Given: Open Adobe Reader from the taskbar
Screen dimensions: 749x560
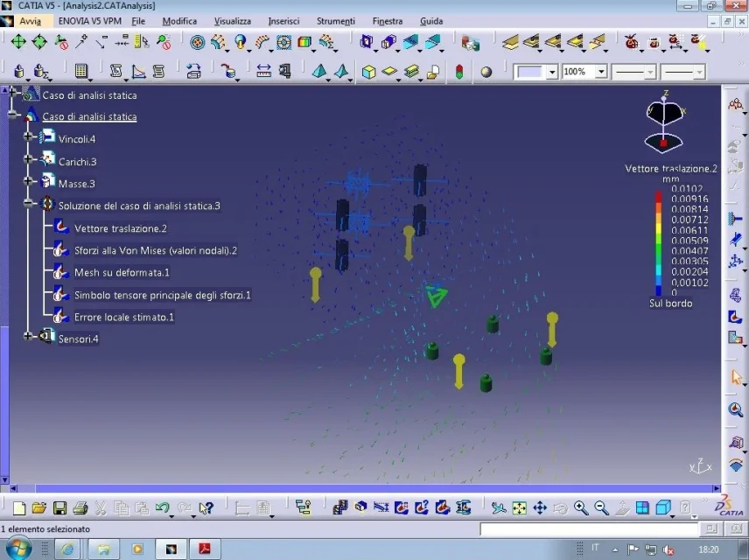Looking at the screenshot, I should pos(205,549).
